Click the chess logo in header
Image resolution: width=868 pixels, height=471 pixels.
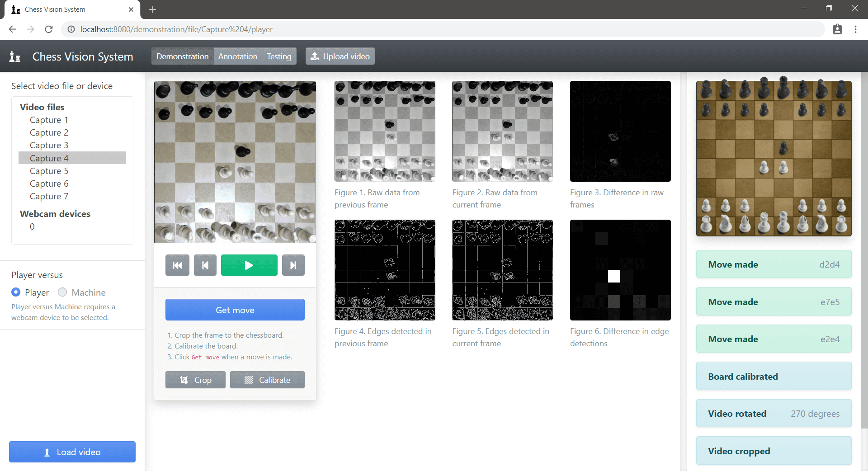(15, 57)
